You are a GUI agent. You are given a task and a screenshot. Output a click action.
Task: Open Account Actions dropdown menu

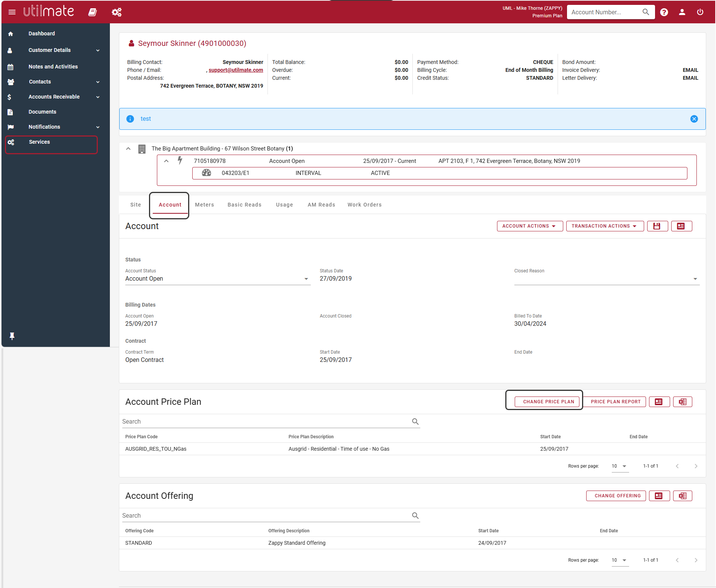pos(530,226)
